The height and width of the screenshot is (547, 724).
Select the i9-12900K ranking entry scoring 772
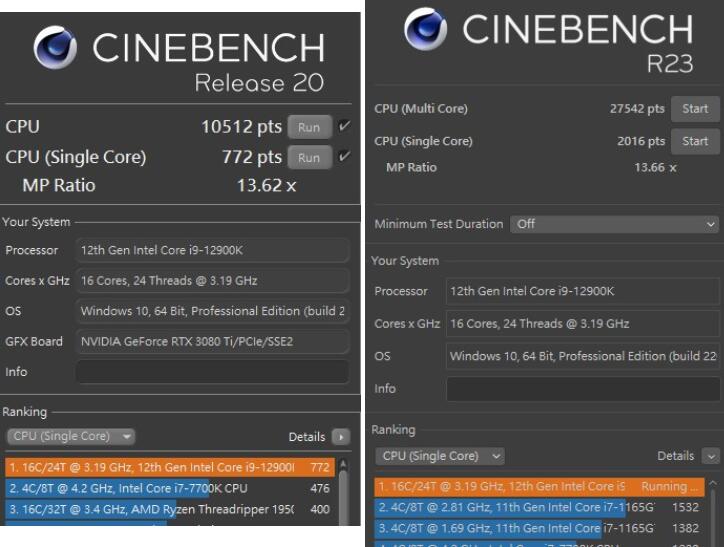pos(170,467)
